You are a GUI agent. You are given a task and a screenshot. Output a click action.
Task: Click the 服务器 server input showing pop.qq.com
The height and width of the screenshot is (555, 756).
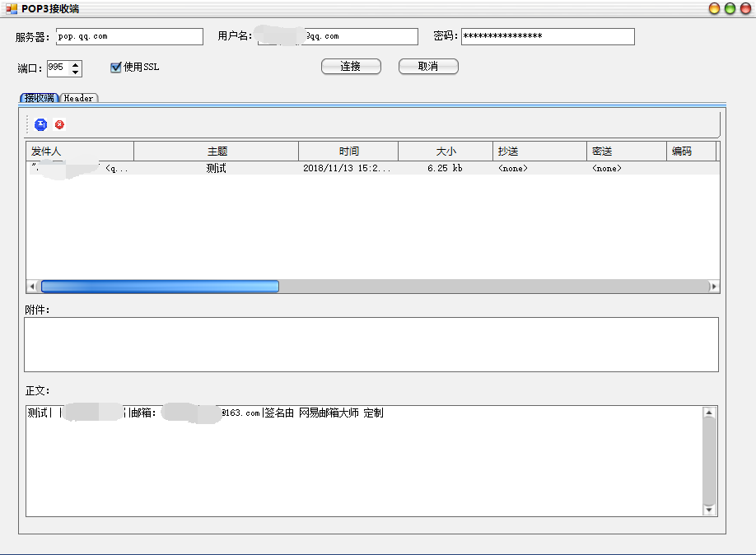[129, 36]
